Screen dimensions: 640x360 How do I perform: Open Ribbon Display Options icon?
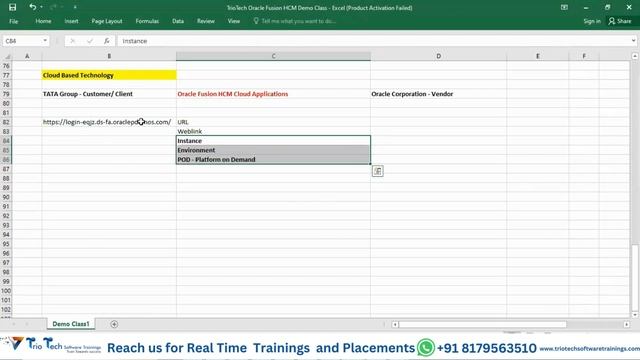564,7
